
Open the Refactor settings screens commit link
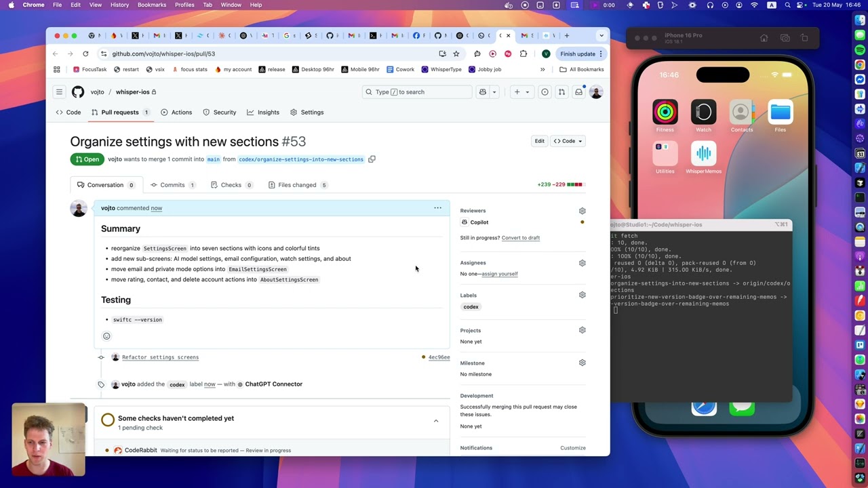(x=160, y=357)
